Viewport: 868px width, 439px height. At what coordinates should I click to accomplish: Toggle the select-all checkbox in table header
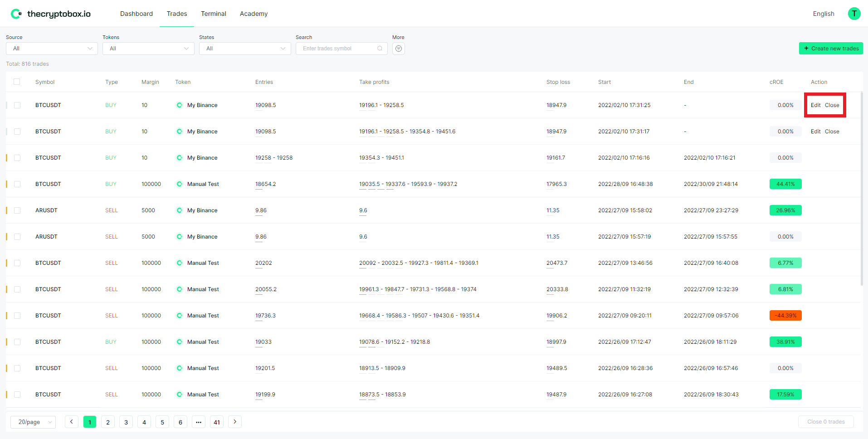tap(17, 82)
